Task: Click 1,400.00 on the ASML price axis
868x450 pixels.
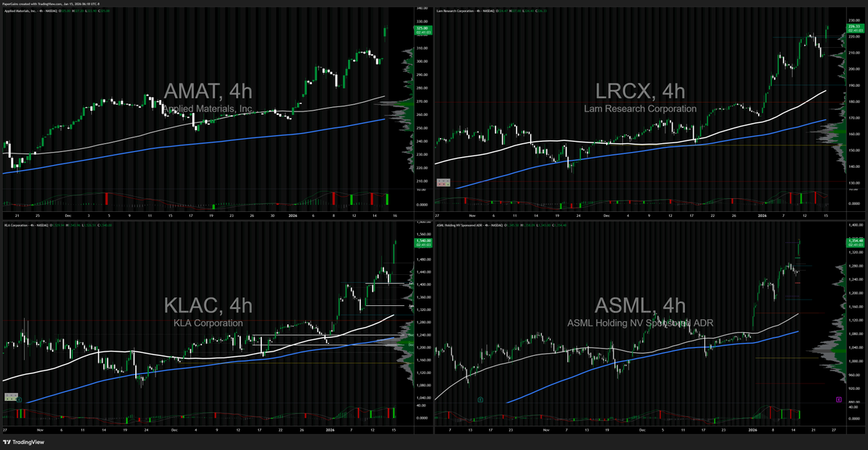Action: coord(854,225)
